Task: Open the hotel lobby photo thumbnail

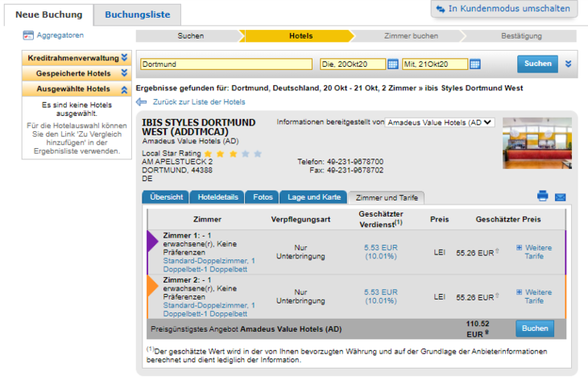Action: (537, 143)
